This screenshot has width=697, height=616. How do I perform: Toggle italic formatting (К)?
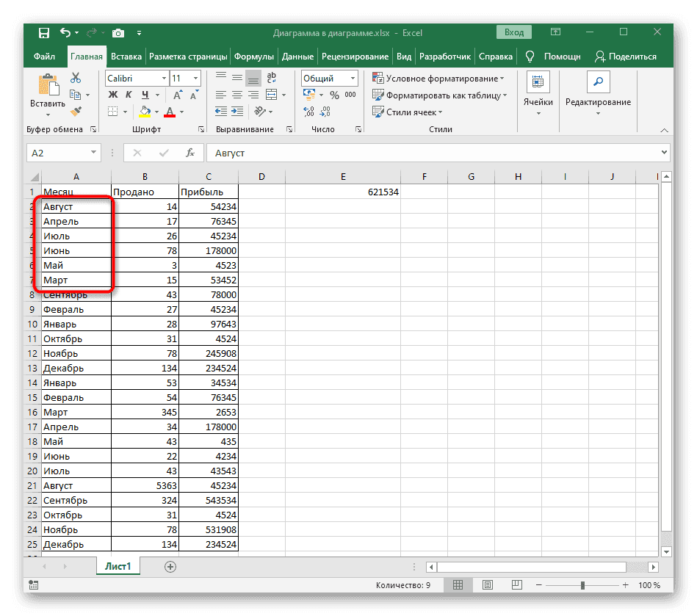[129, 95]
